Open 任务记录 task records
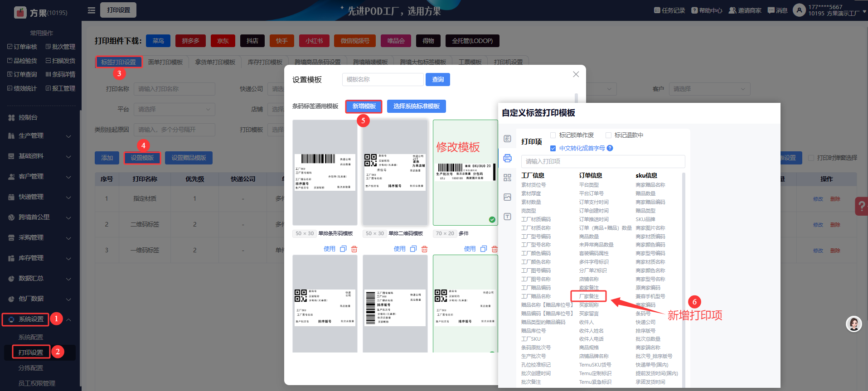The width and height of the screenshot is (868, 391). [669, 10]
